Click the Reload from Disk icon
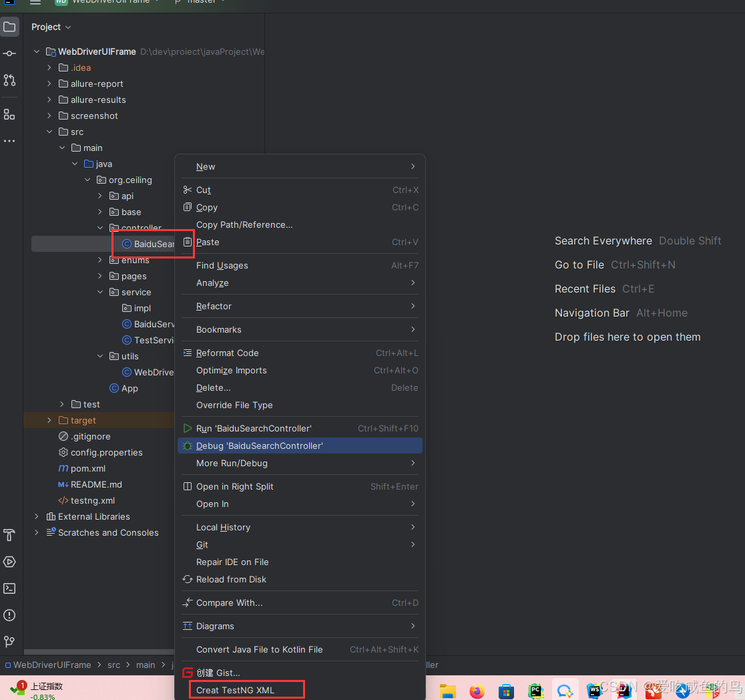Viewport: 745px width, 700px height. point(188,579)
